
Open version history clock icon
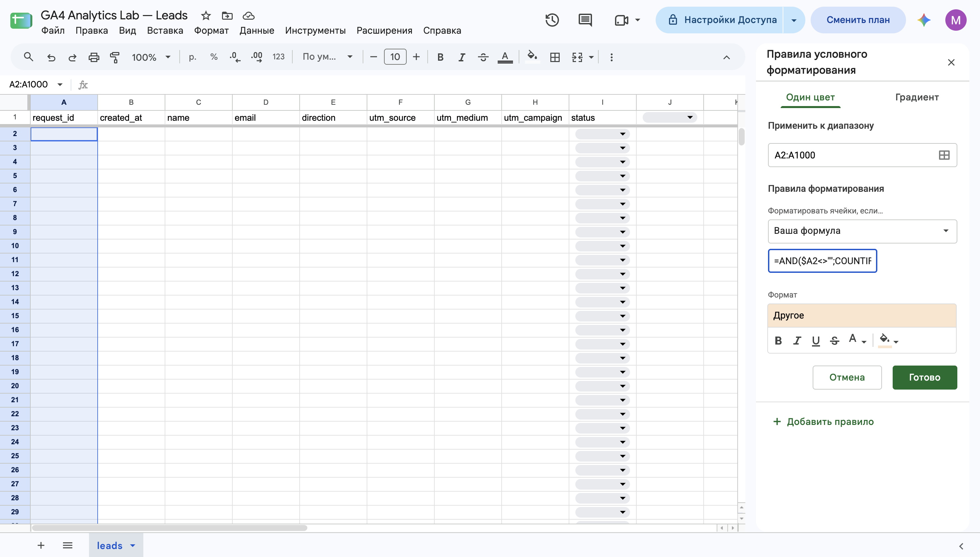(x=552, y=20)
